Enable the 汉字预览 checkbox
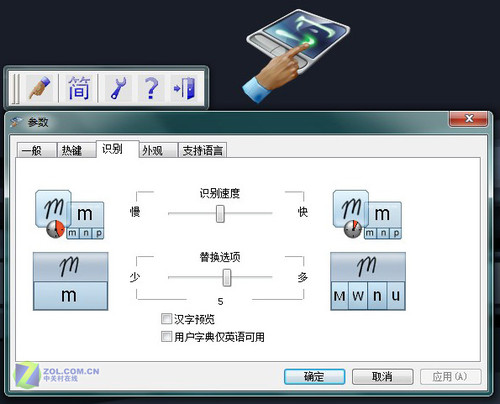The image size is (500, 404). coord(166,319)
